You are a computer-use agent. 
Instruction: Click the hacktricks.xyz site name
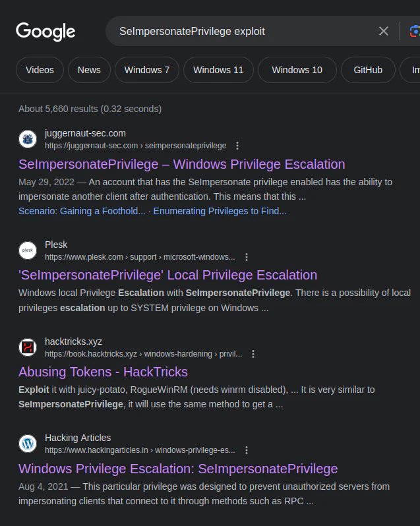73,341
